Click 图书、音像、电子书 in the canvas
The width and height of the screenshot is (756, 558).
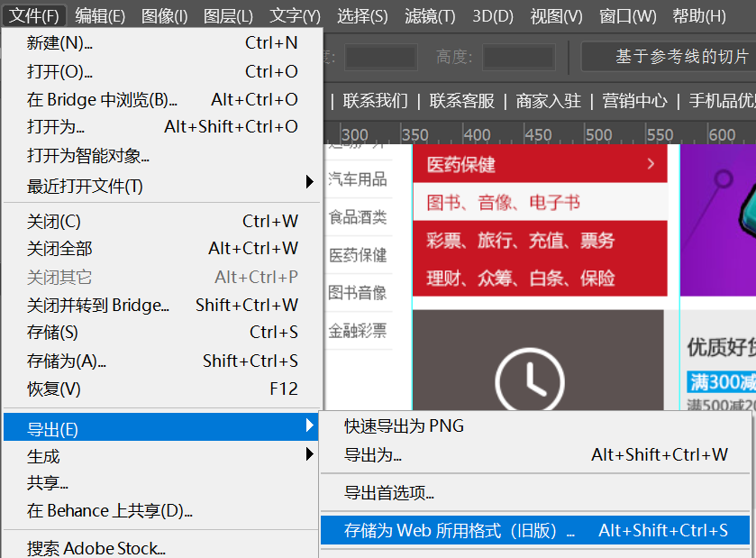(504, 202)
